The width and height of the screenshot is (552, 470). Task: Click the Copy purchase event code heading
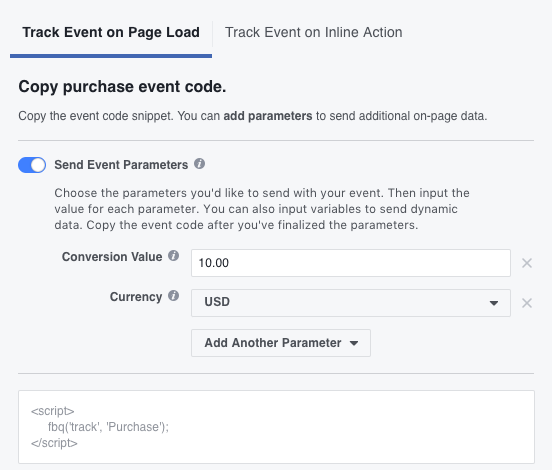(122, 87)
